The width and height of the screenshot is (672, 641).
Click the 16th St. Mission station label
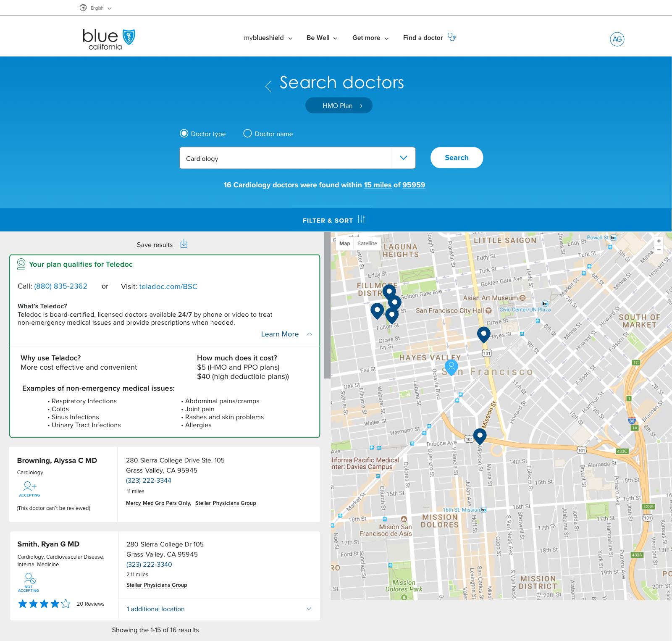tap(461, 510)
